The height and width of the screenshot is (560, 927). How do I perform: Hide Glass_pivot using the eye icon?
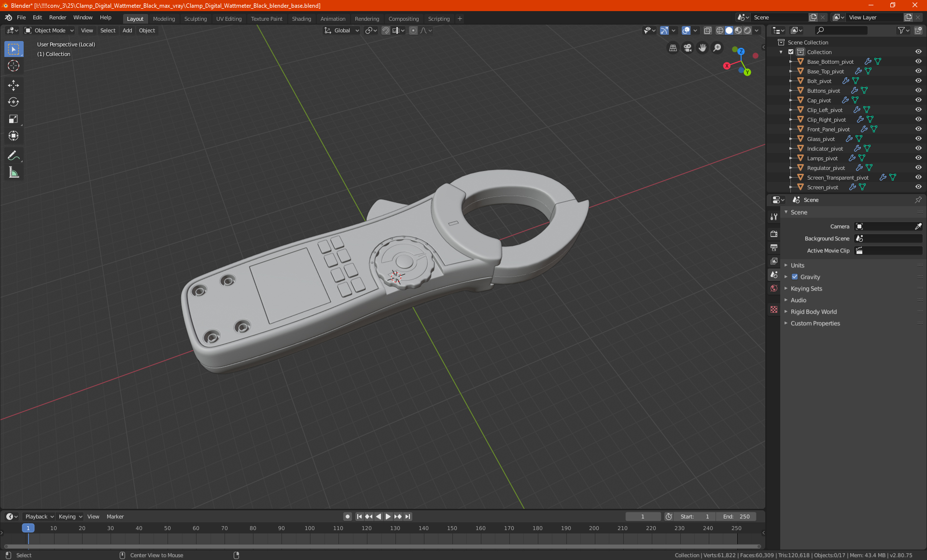(918, 139)
